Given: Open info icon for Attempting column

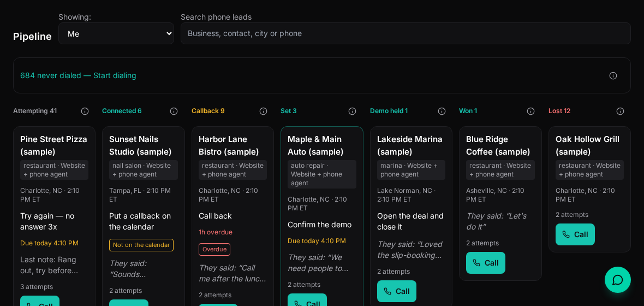Looking at the screenshot, I should coord(85,111).
